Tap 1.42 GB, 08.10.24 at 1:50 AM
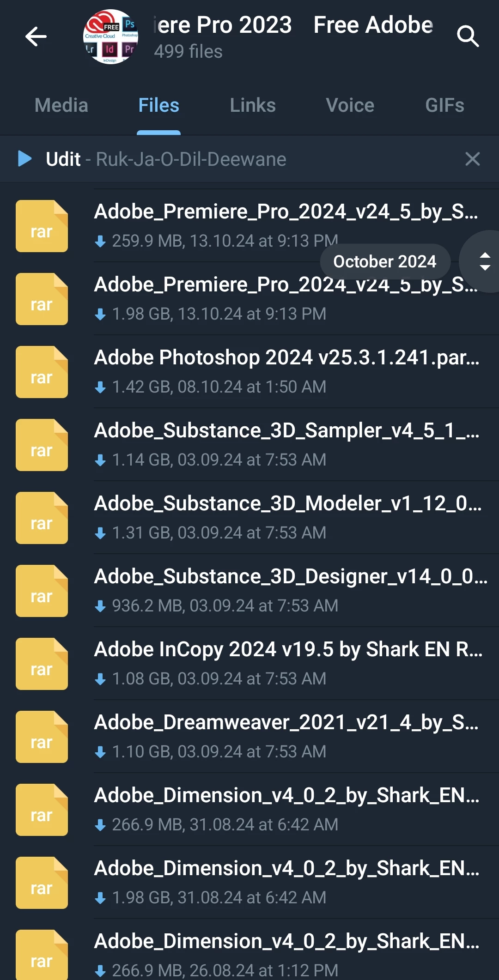This screenshot has height=980, width=499. [219, 387]
